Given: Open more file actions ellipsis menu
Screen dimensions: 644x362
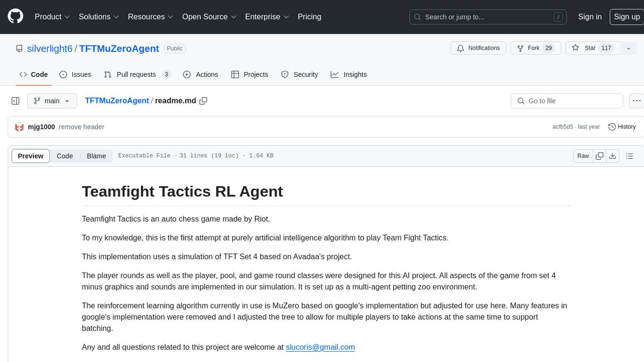Looking at the screenshot, I should pyautogui.click(x=636, y=101).
